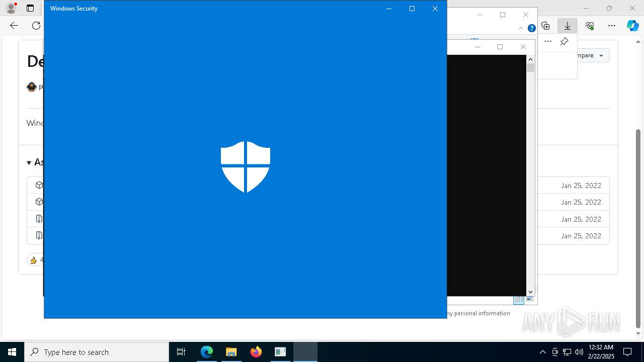Open Task View on the taskbar
The image size is (644, 362).
(181, 352)
